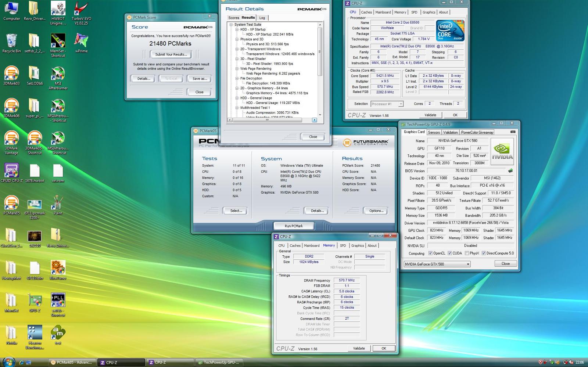Launch PCMark05 desktop icon
The width and height of the screenshot is (588, 367).
point(11,205)
